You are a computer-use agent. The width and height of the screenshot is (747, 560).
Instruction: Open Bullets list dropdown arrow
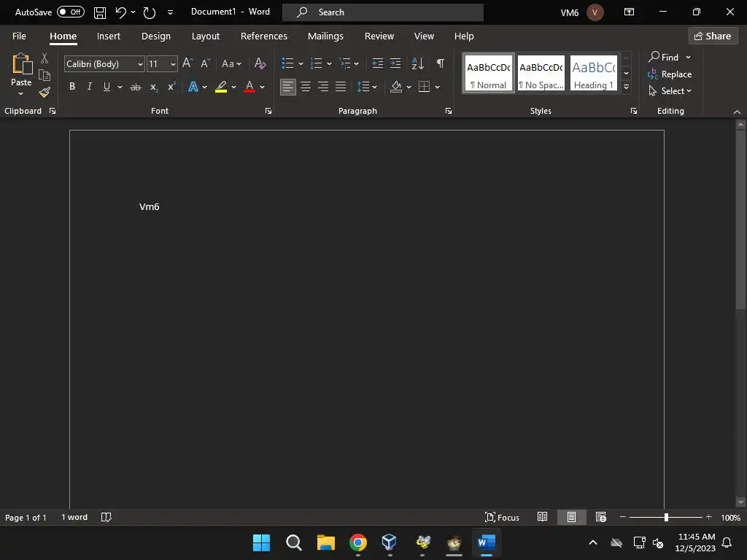[x=301, y=64]
